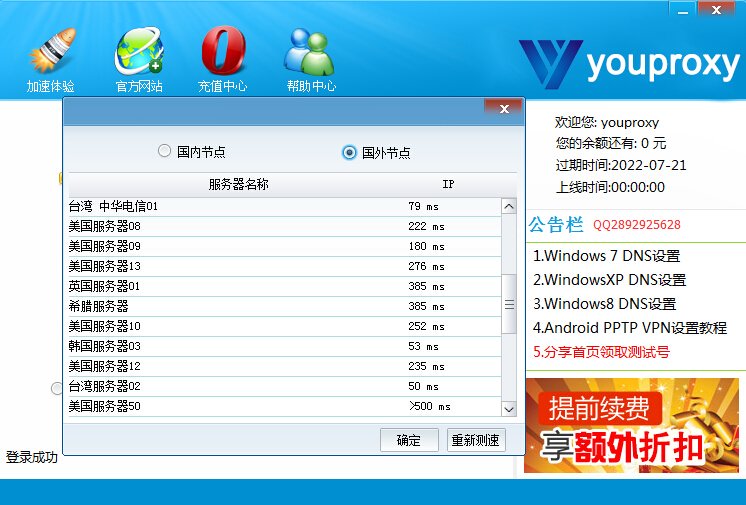
Task: Click the QQ2892925628 contact text
Action: pyautogui.click(x=637, y=225)
